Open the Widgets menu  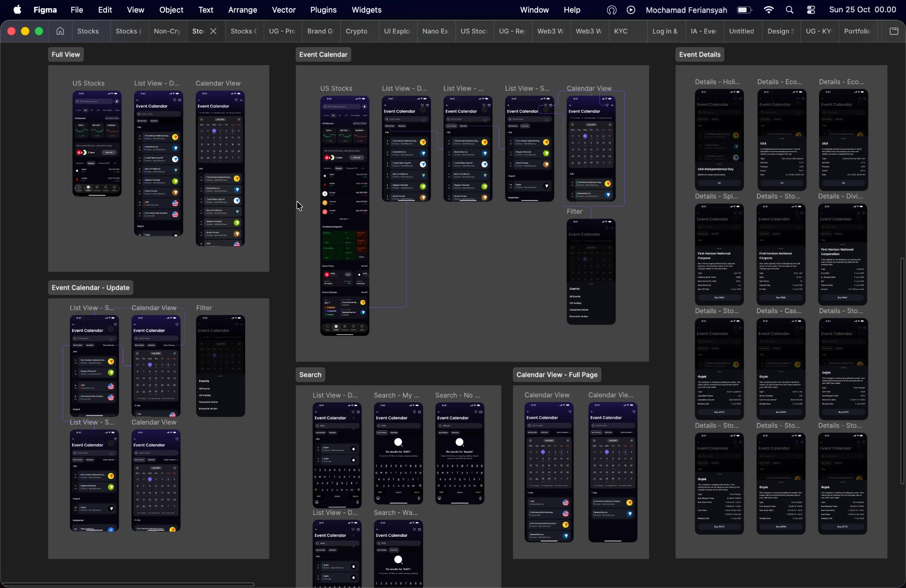tap(366, 10)
